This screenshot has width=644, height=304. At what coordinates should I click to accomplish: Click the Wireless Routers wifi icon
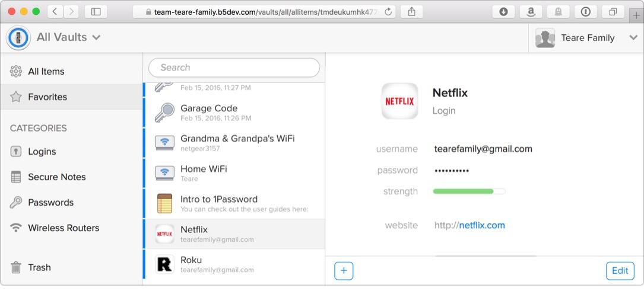(15, 228)
